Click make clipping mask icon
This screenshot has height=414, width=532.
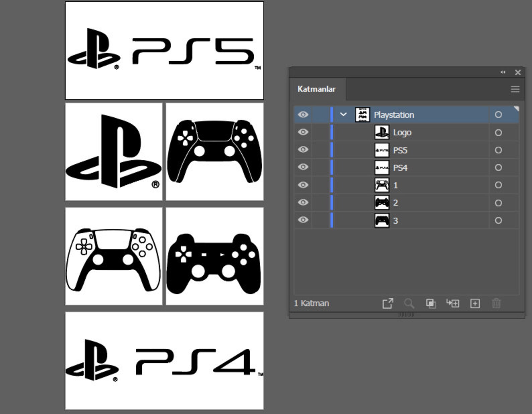pyautogui.click(x=431, y=303)
